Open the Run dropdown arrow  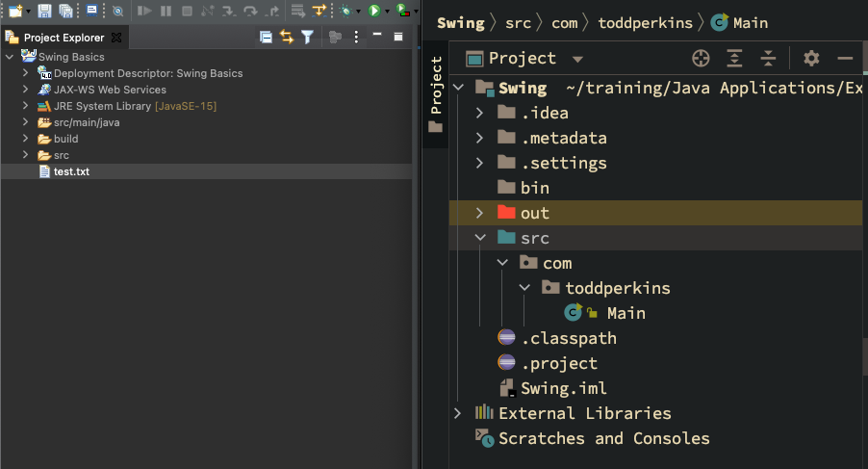(x=387, y=11)
